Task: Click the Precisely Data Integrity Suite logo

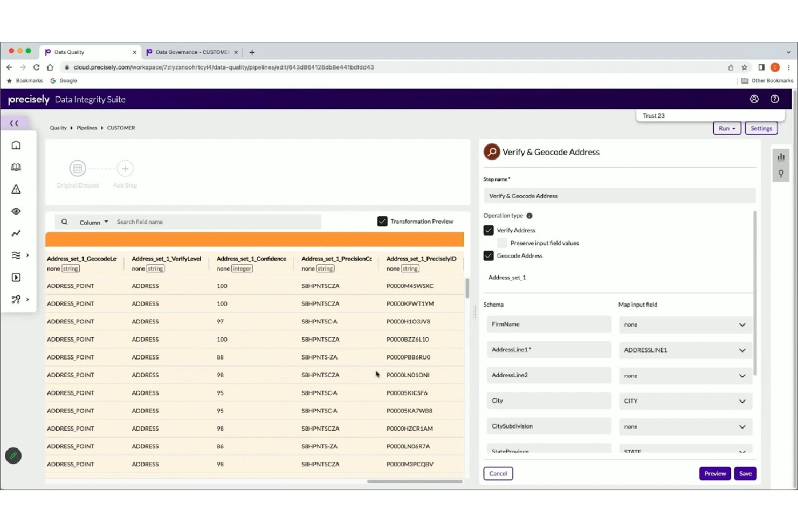Action: click(67, 99)
